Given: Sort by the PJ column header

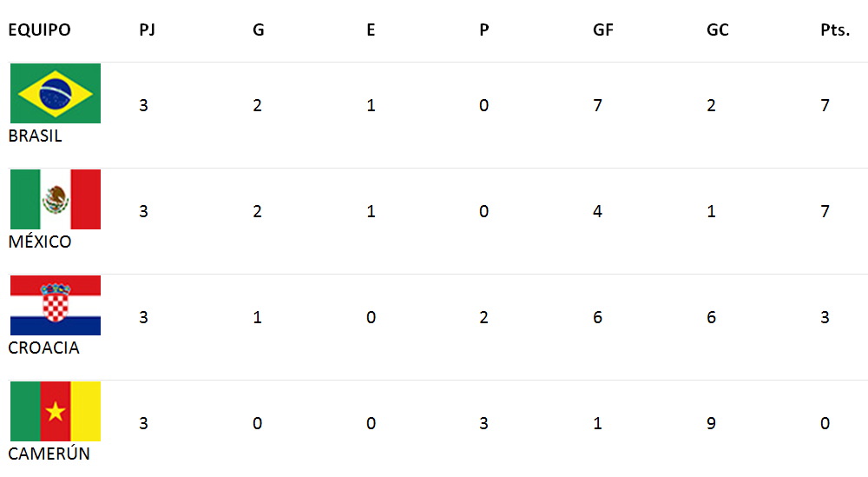Looking at the screenshot, I should (147, 30).
